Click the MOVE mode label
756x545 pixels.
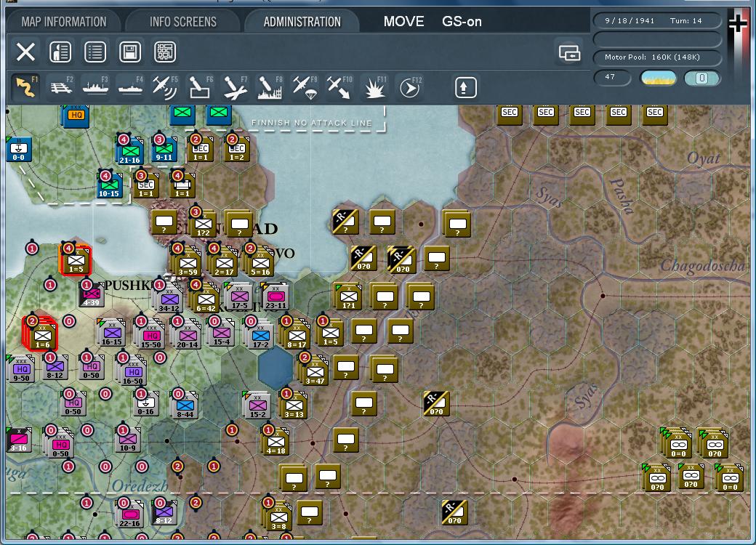click(403, 21)
